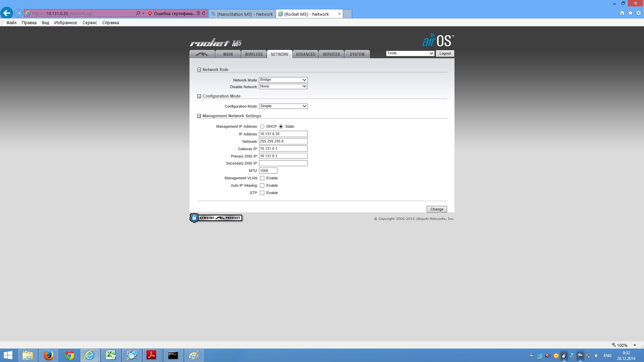The width and height of the screenshot is (644, 362).
Task: Collapse the Configuration Mode section
Action: tap(199, 96)
